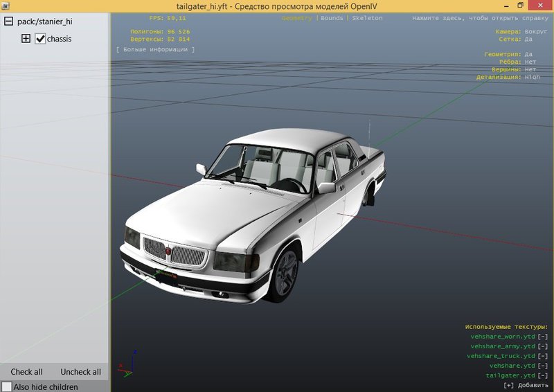The width and height of the screenshot is (554, 392).
Task: Click the vehshare_army.ytd texture name
Action: tap(503, 346)
